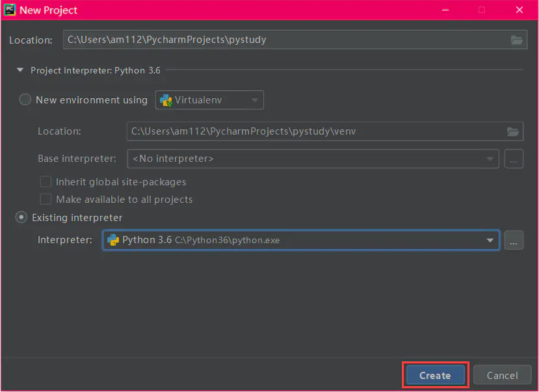Select New environment using radio button

click(25, 100)
